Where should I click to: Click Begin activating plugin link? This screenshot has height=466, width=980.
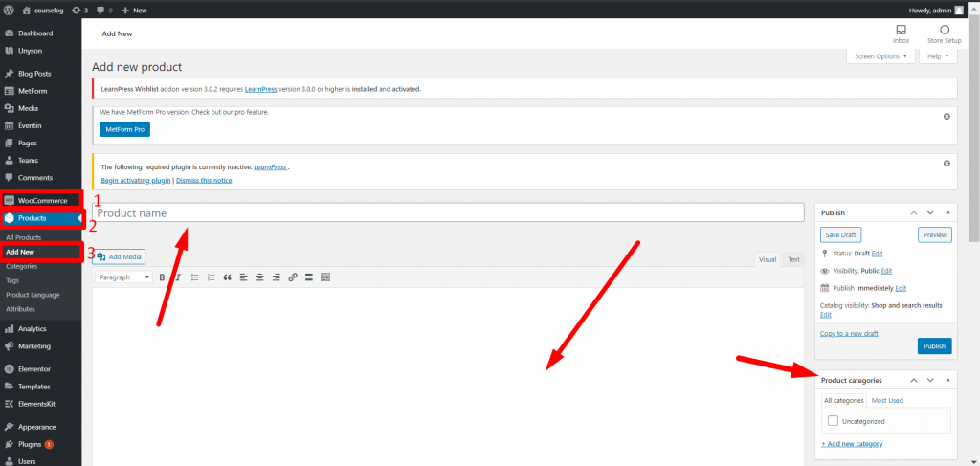pos(136,181)
